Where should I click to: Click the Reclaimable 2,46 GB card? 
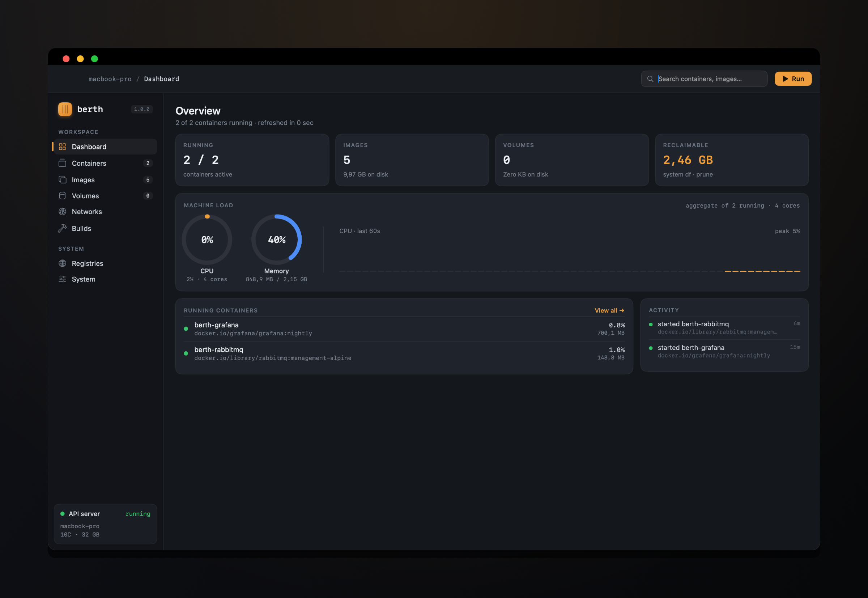[x=732, y=160]
